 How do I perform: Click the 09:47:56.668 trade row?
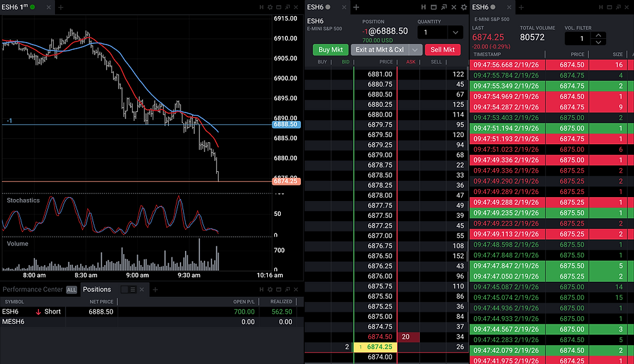tap(551, 65)
